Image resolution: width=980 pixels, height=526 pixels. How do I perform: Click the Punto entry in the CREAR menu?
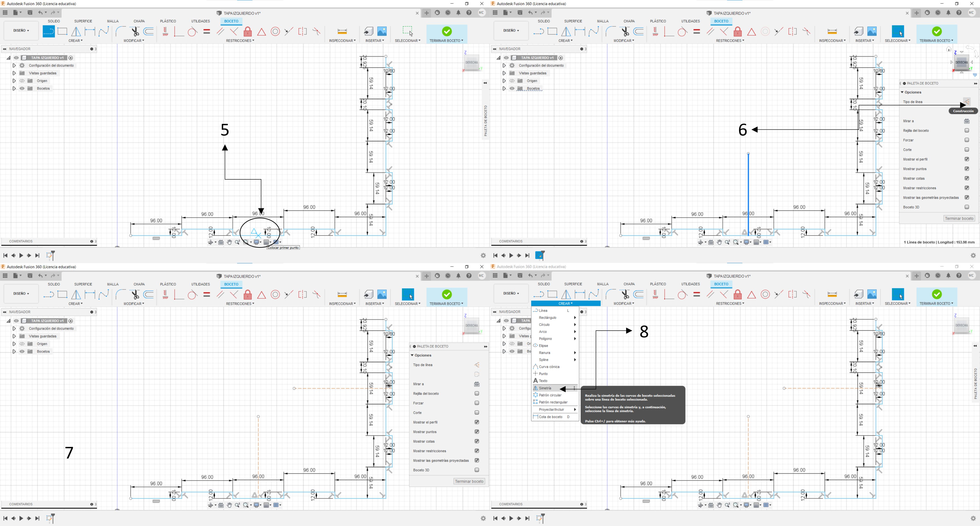543,374
